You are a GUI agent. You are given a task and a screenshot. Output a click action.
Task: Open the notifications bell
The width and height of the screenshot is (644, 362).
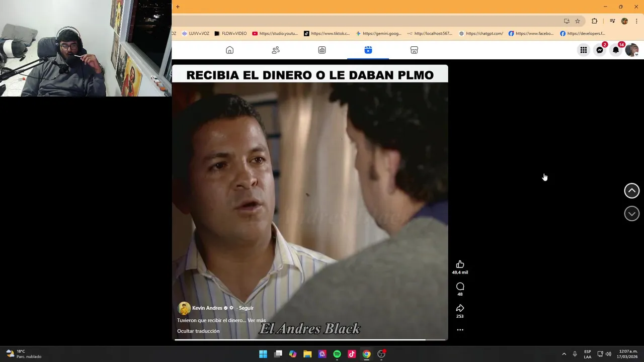coord(616,50)
